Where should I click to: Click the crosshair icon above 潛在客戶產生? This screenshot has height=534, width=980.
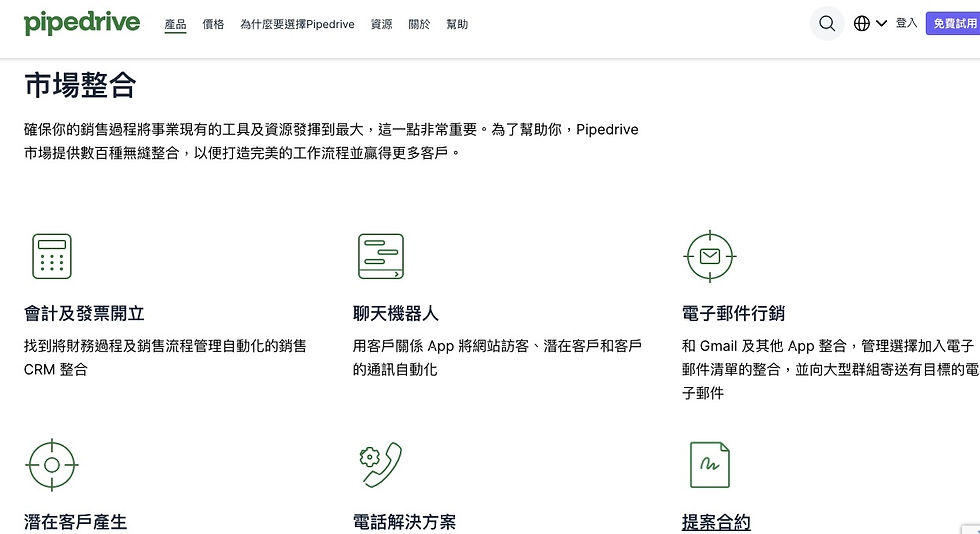pos(52,465)
